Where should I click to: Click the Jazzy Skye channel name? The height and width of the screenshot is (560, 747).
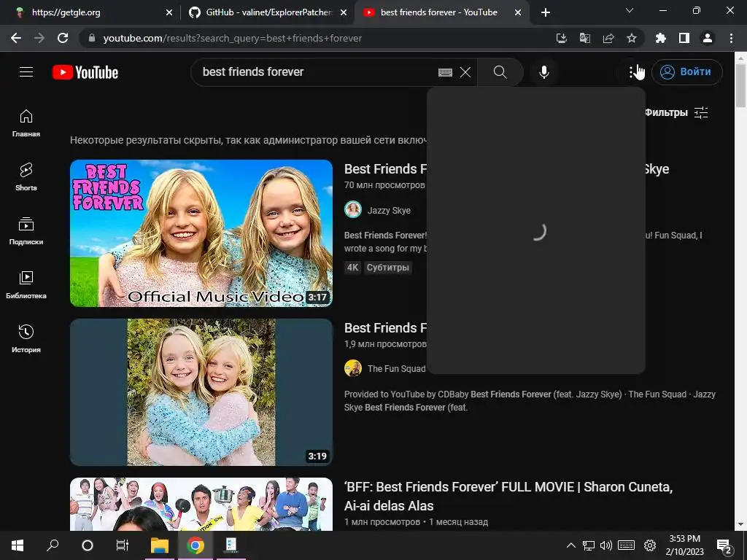tap(389, 211)
